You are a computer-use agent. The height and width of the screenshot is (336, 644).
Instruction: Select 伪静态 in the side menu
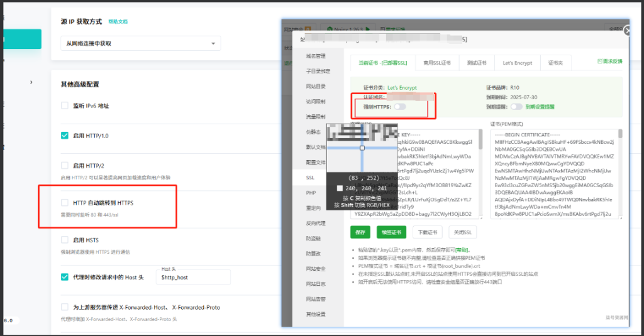tap(313, 132)
